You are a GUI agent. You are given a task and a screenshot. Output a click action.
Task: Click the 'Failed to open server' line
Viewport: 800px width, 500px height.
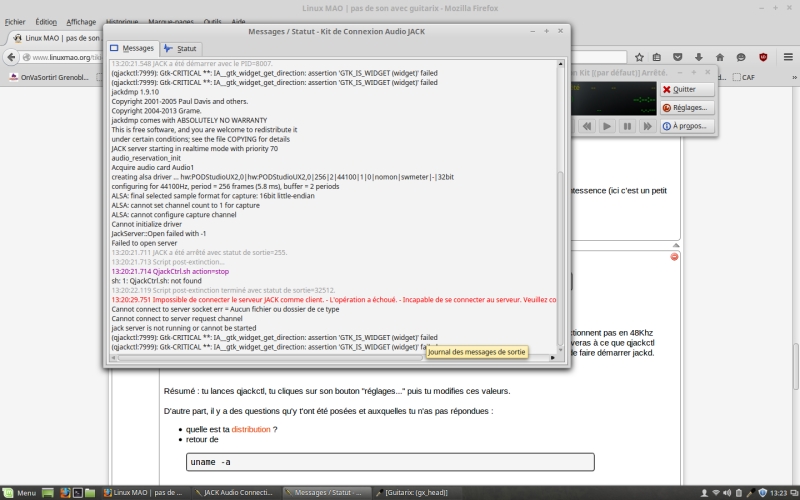pos(144,243)
